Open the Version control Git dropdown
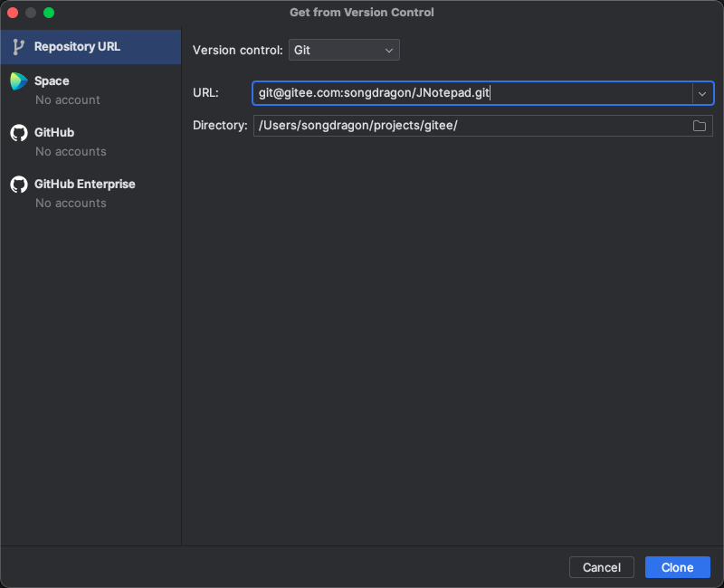Viewport: 724px width, 588px height. tap(344, 51)
